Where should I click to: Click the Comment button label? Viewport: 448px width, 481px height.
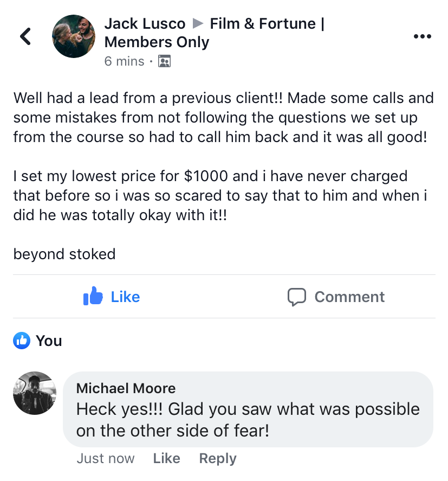(349, 297)
